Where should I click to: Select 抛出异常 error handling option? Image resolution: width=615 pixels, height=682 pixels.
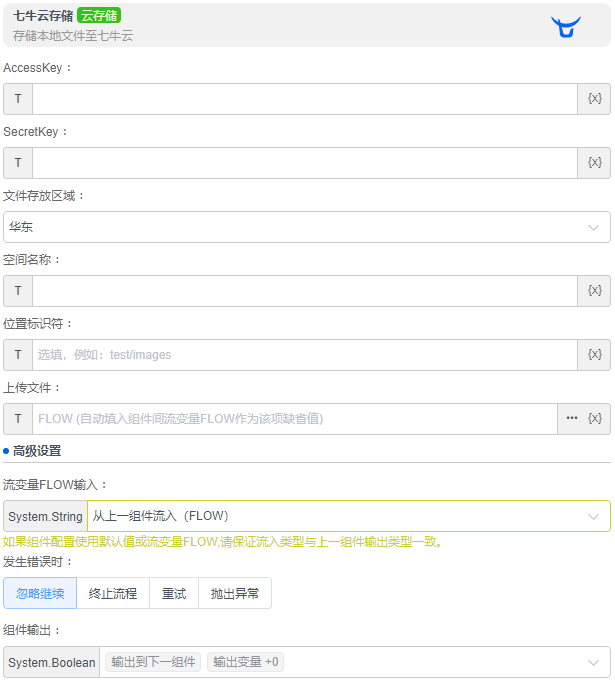[235, 593]
